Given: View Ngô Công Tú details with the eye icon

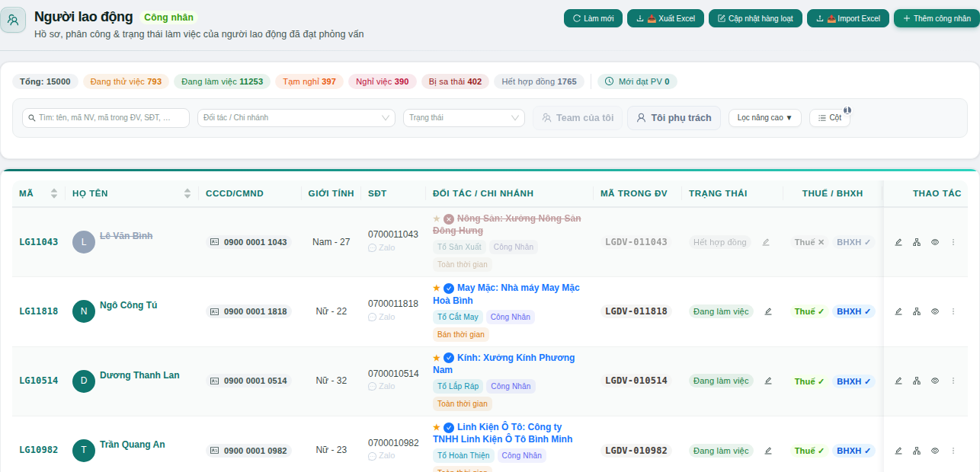Looking at the screenshot, I should click(x=935, y=311).
